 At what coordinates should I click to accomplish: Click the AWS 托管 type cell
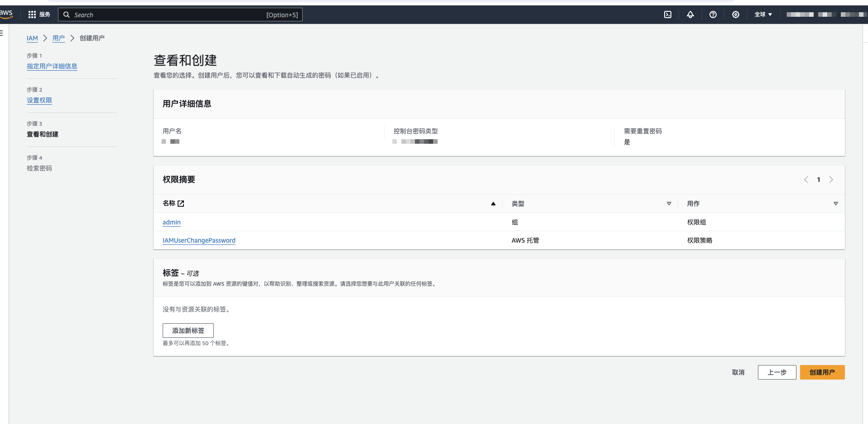526,240
